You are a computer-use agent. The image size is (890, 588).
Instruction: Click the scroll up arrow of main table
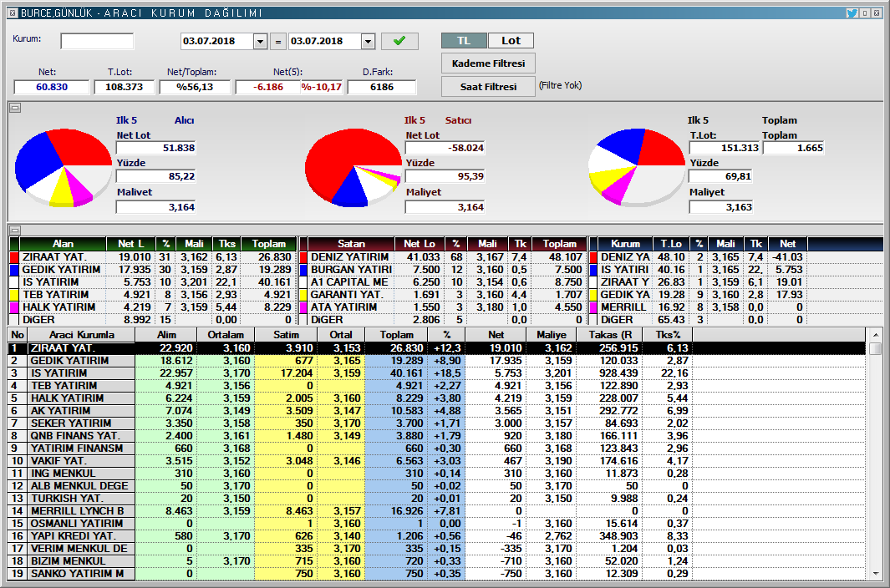875,335
